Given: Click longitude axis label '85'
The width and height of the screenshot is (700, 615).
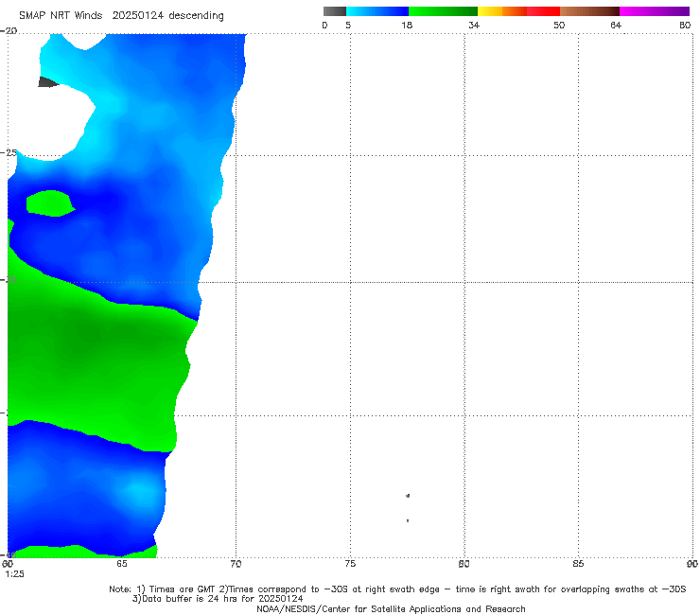Looking at the screenshot, I should [578, 564].
